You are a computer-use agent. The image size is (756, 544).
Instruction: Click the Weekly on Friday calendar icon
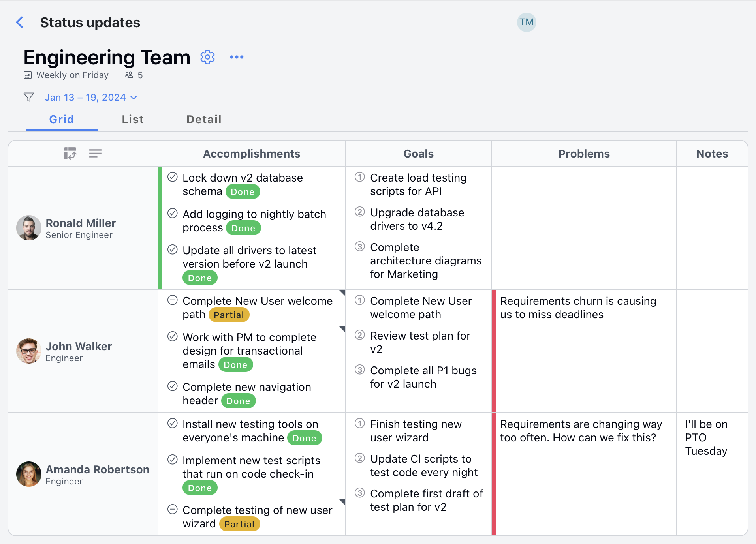(28, 75)
